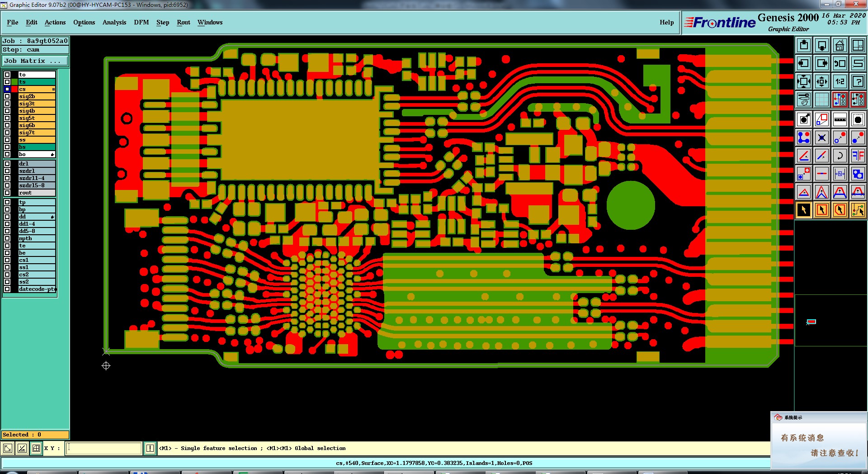Select the rout layer row
Image resolution: width=868 pixels, height=474 pixels.
point(37,193)
